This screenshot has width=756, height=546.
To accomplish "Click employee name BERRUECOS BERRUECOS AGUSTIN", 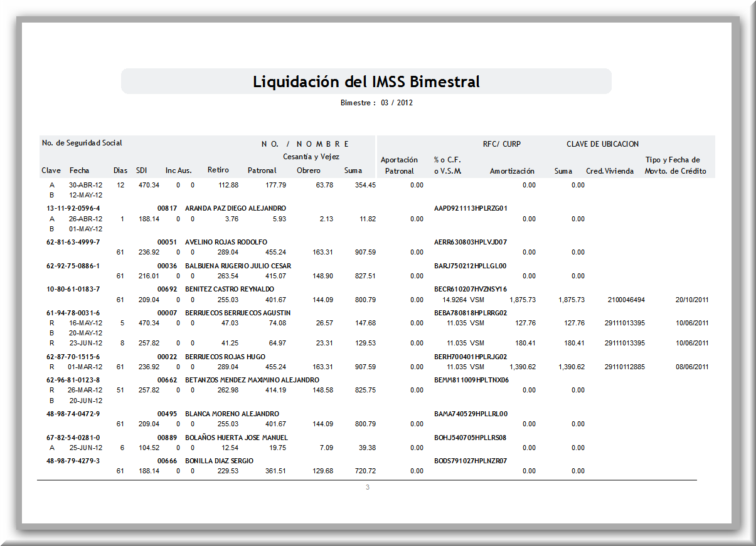I will [x=238, y=313].
